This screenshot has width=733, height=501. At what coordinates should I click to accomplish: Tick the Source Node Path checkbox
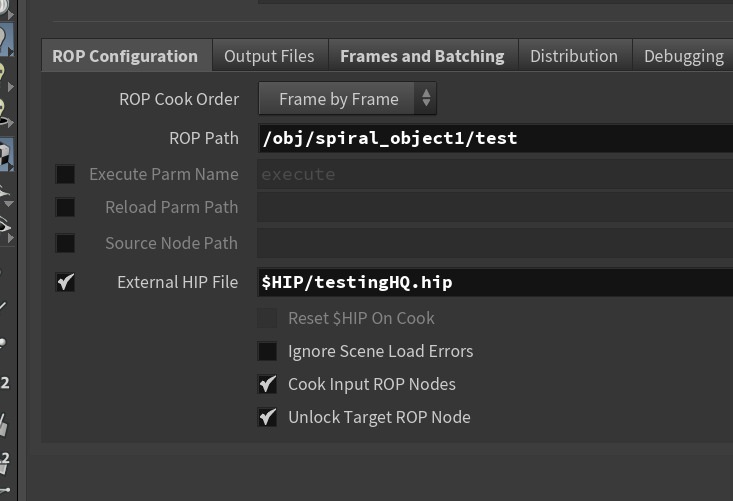tap(65, 243)
